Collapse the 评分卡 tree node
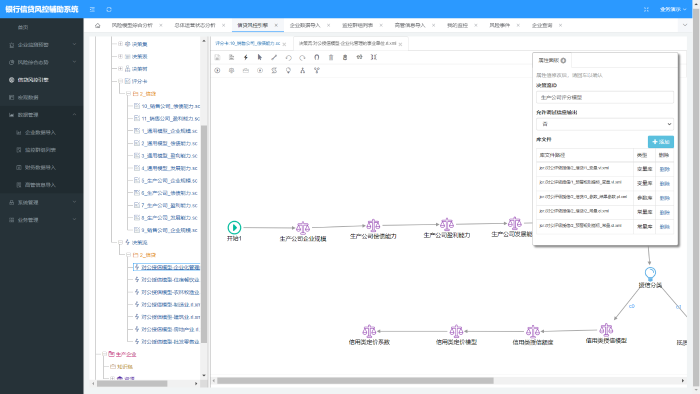Viewport: 700px width, 394px height. tap(121, 81)
